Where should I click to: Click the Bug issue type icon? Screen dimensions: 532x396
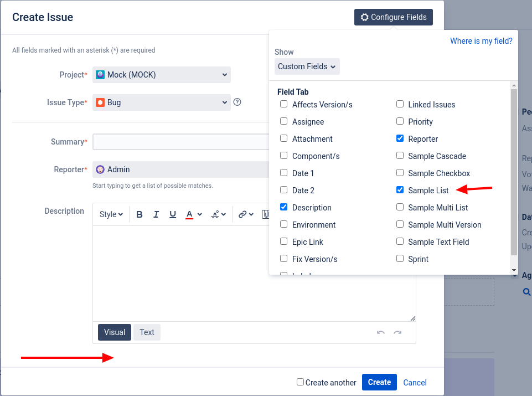pos(100,102)
